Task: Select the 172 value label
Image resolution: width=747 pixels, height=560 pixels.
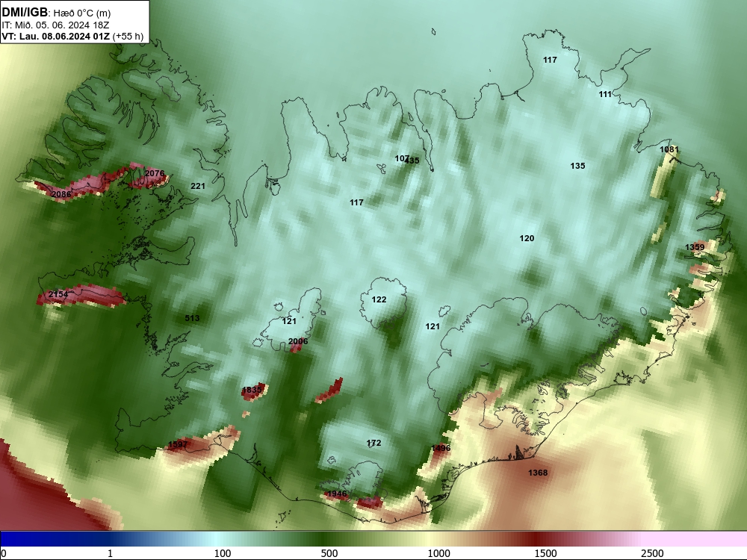Action: coord(374,444)
